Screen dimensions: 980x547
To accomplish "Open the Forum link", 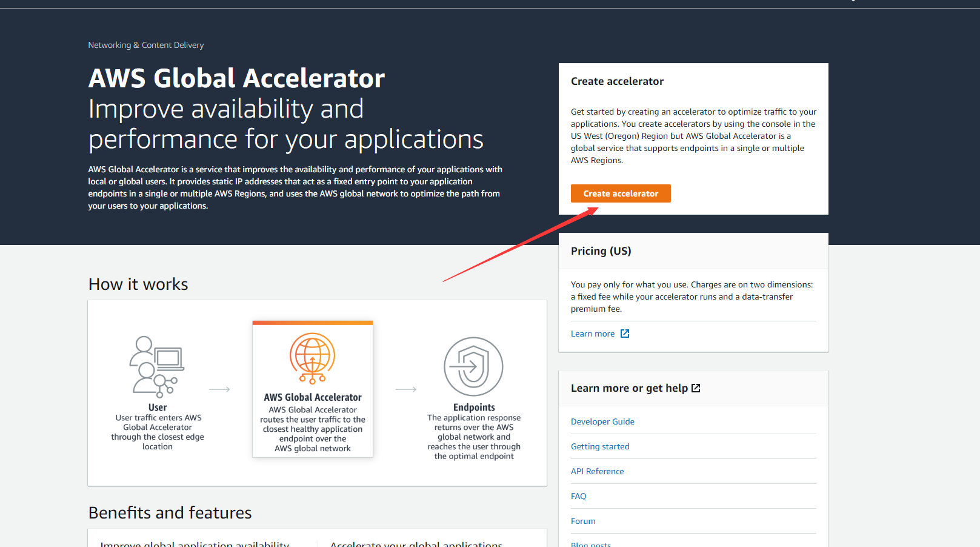I will (x=583, y=521).
